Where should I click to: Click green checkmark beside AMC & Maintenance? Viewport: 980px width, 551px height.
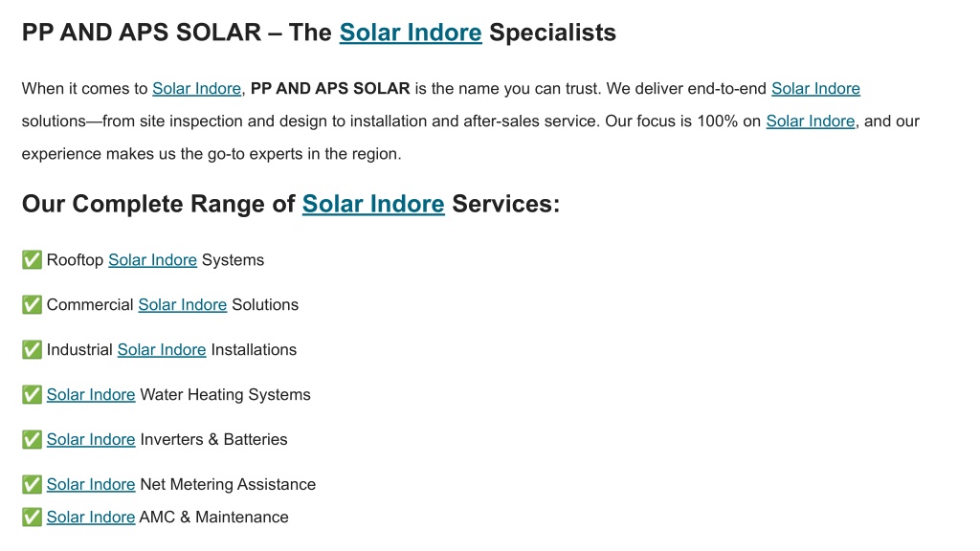click(32, 518)
